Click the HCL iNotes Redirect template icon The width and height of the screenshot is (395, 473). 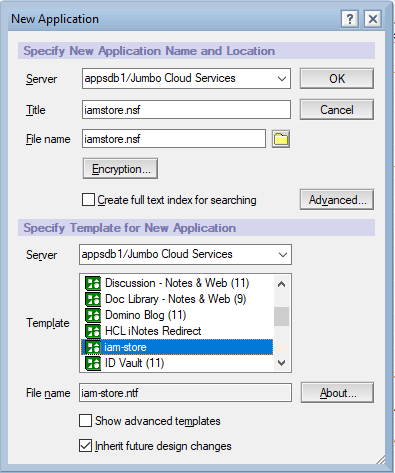(93, 331)
